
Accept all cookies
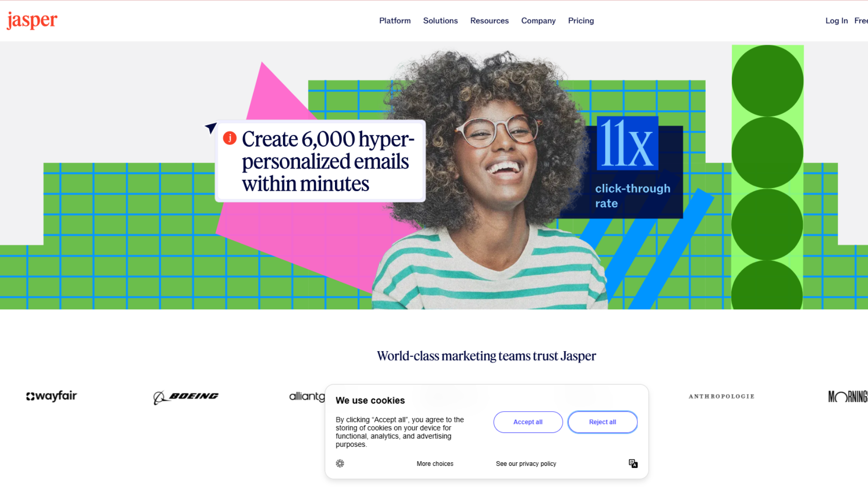click(x=528, y=422)
